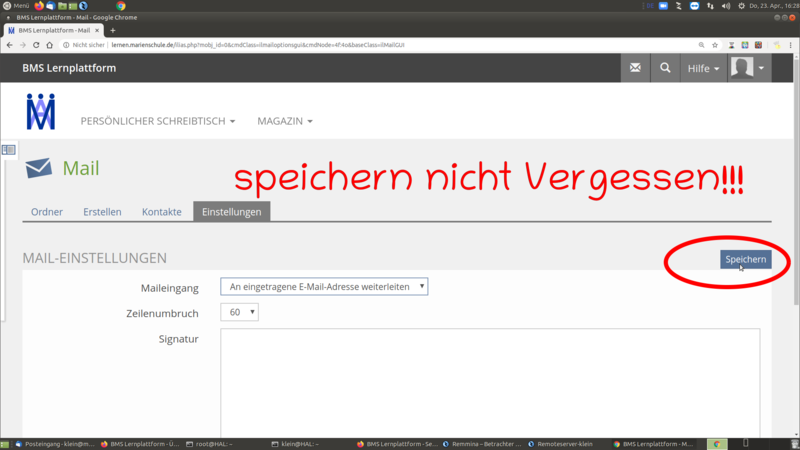The height and width of the screenshot is (450, 800).
Task: Open a new Chrome tab
Action: pos(113,31)
